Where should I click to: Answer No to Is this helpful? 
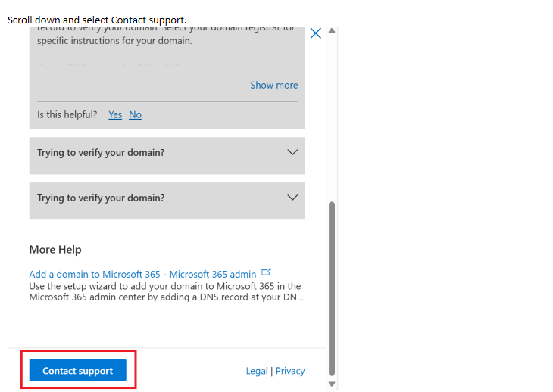[135, 115]
